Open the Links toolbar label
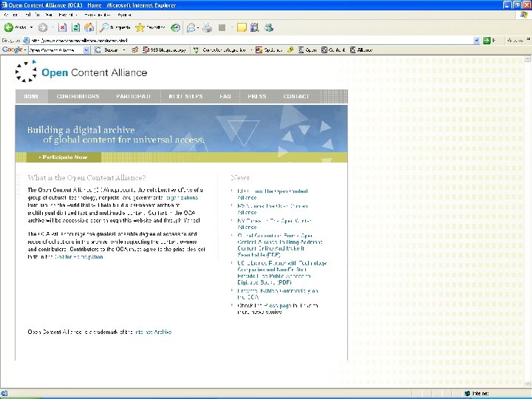Image resolution: width=532 pixels, height=399 pixels. [515, 41]
